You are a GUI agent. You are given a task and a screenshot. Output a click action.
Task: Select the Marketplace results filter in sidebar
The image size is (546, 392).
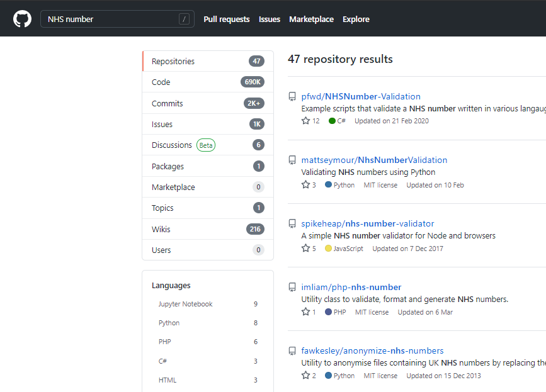point(208,187)
